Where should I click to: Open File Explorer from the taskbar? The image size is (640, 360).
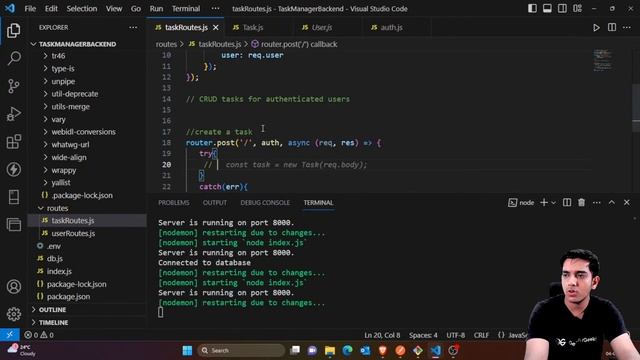(x=330, y=350)
